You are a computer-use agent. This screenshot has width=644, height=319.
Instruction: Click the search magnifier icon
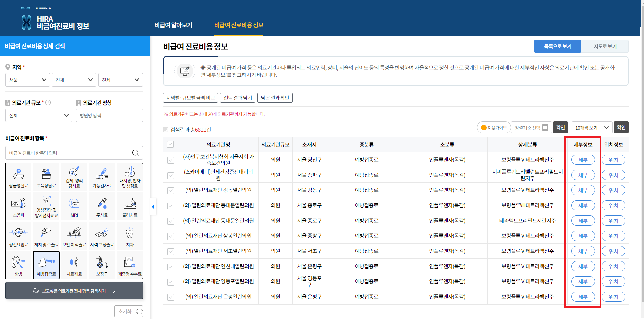tap(136, 153)
